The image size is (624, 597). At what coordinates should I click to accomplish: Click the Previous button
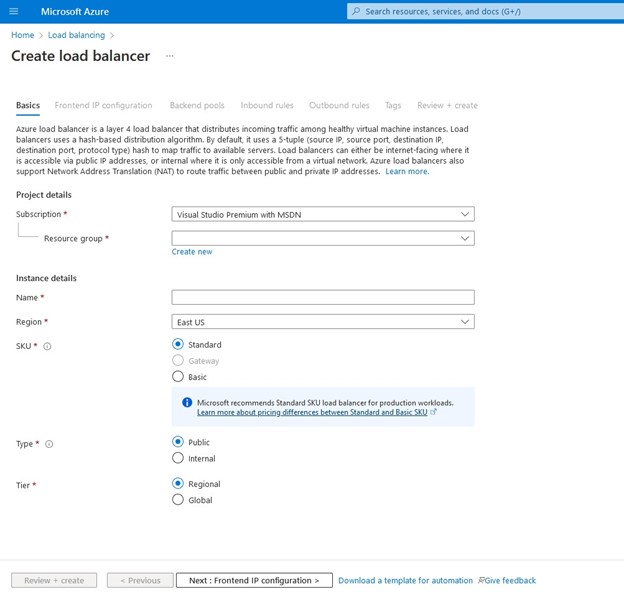click(140, 580)
